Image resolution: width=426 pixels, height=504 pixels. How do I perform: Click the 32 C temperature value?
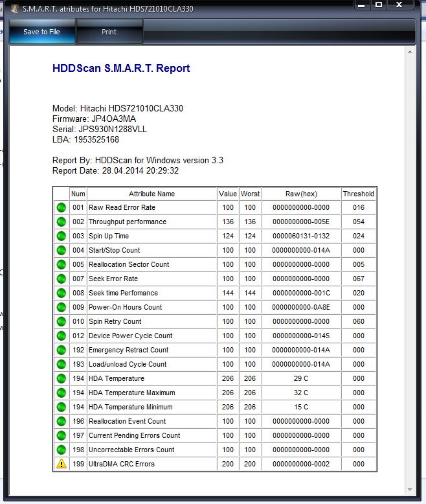pyautogui.click(x=301, y=393)
